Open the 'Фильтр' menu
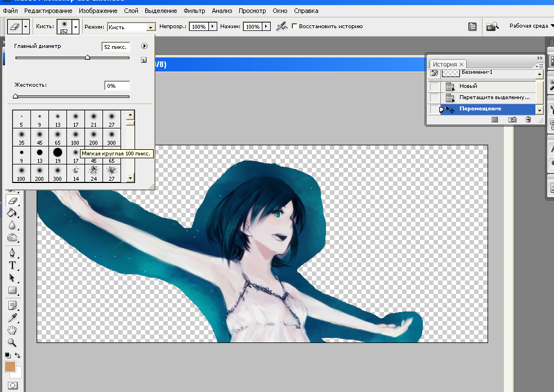 point(194,11)
